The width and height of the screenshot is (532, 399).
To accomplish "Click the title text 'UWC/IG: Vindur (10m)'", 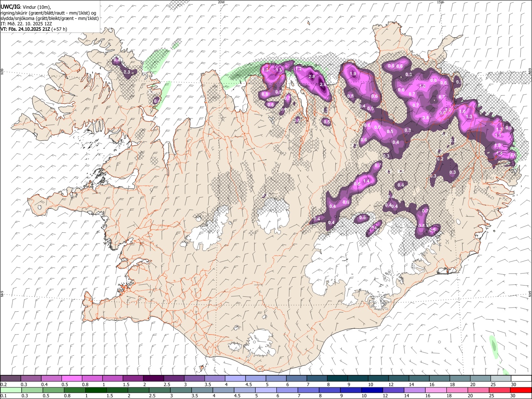I will click(25, 7).
